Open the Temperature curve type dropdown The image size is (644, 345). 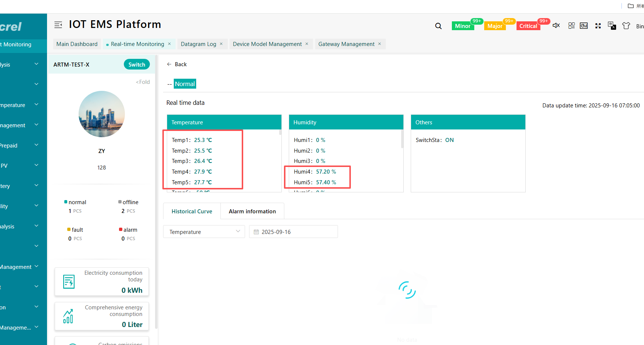(204, 232)
